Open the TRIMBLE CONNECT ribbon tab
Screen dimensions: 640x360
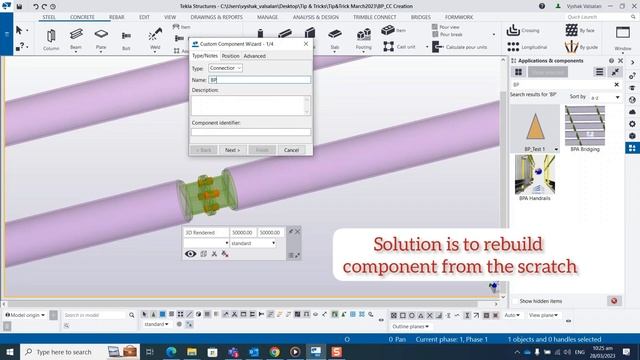pos(374,17)
